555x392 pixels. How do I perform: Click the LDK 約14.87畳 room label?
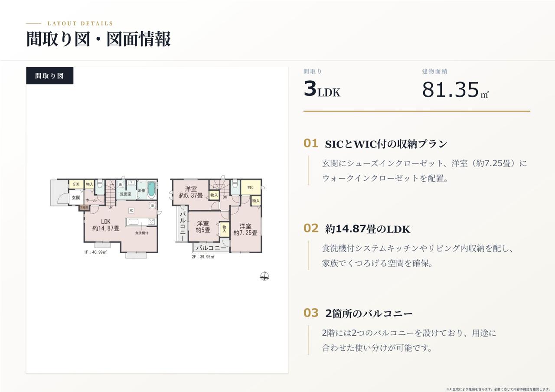[106, 225]
